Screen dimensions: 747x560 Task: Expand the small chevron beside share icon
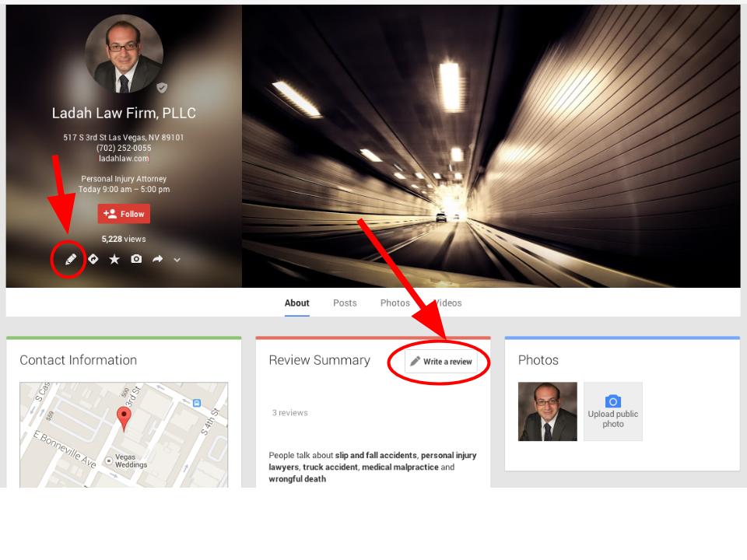(177, 260)
